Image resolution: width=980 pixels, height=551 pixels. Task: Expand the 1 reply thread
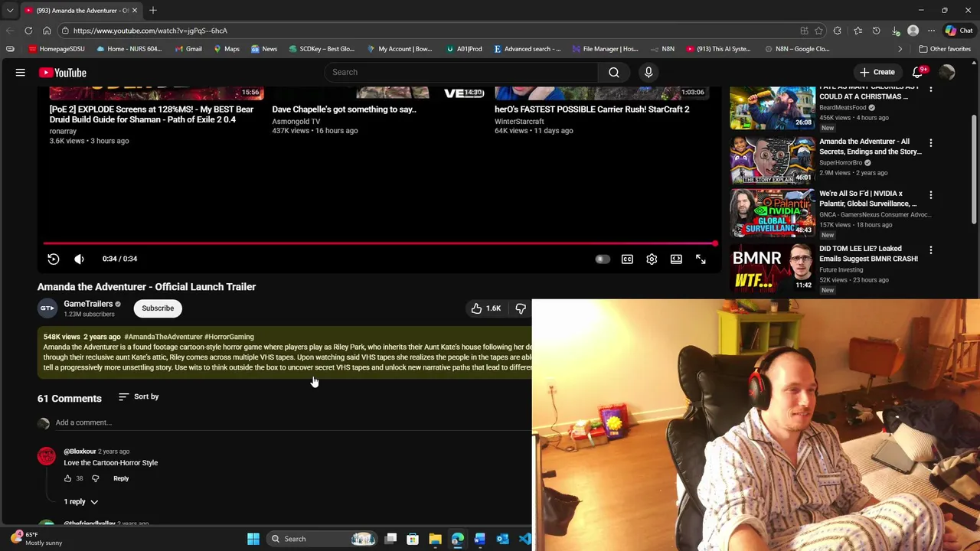click(80, 502)
